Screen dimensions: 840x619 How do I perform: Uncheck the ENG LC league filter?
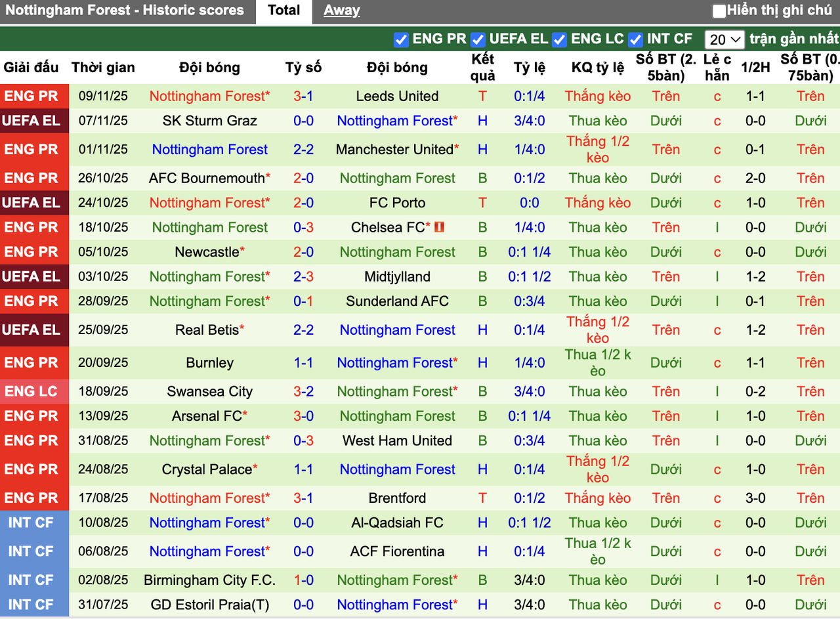(x=559, y=39)
